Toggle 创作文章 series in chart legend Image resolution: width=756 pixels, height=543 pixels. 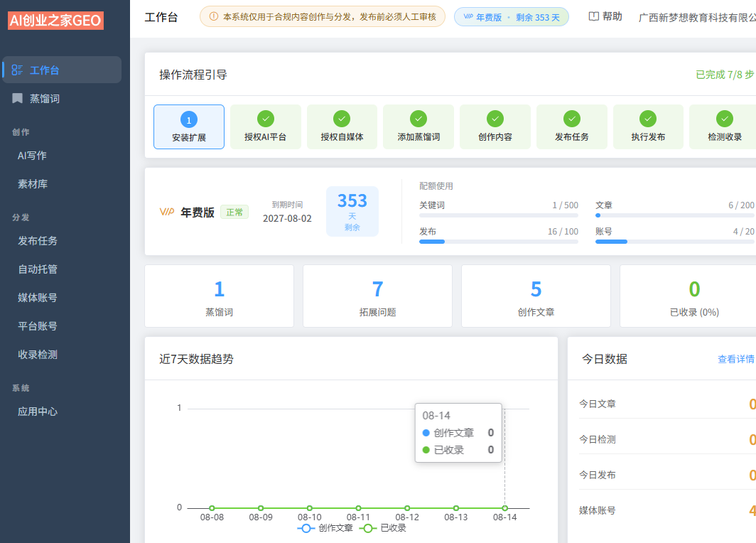pos(325,528)
